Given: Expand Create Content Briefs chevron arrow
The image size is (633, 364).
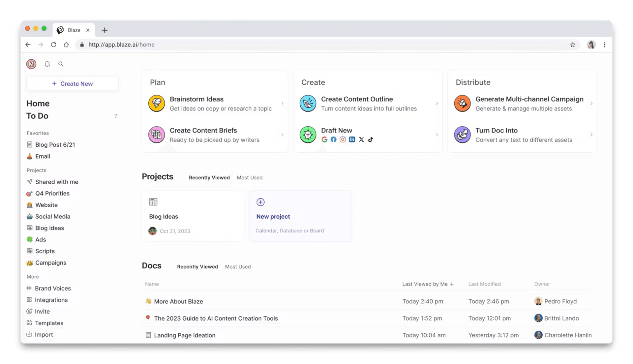Looking at the screenshot, I should click(x=283, y=135).
